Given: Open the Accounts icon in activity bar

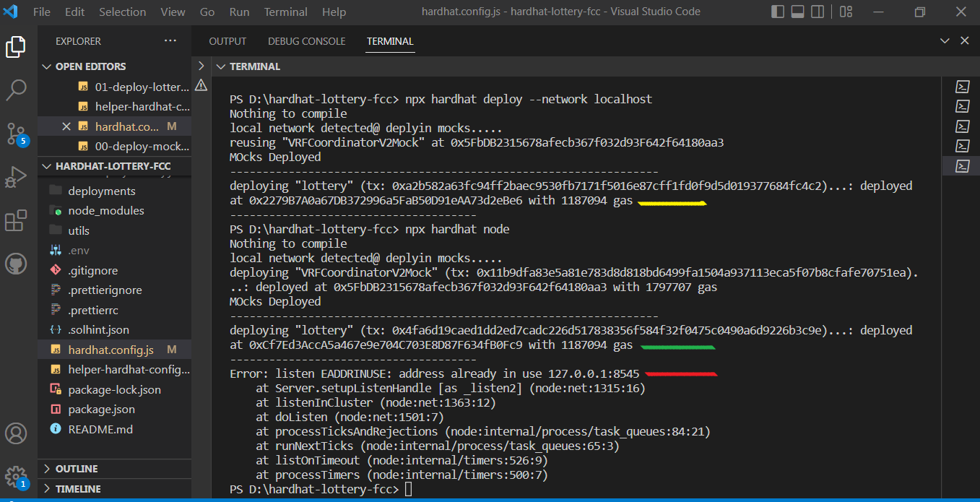Looking at the screenshot, I should coord(16,433).
